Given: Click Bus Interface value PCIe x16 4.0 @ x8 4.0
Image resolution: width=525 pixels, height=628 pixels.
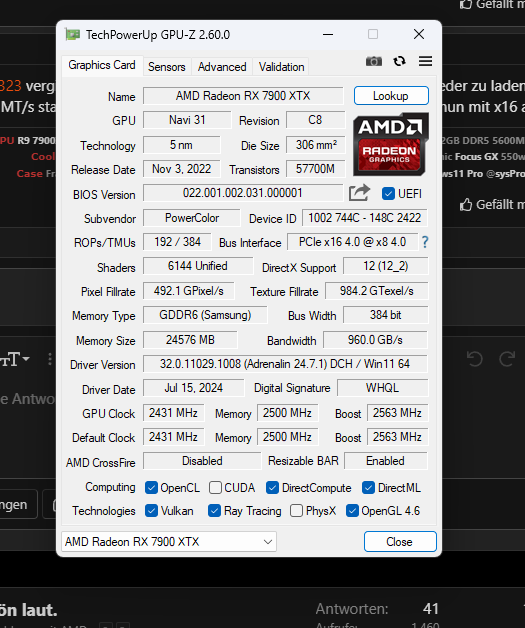Looking at the screenshot, I should 352,242.
